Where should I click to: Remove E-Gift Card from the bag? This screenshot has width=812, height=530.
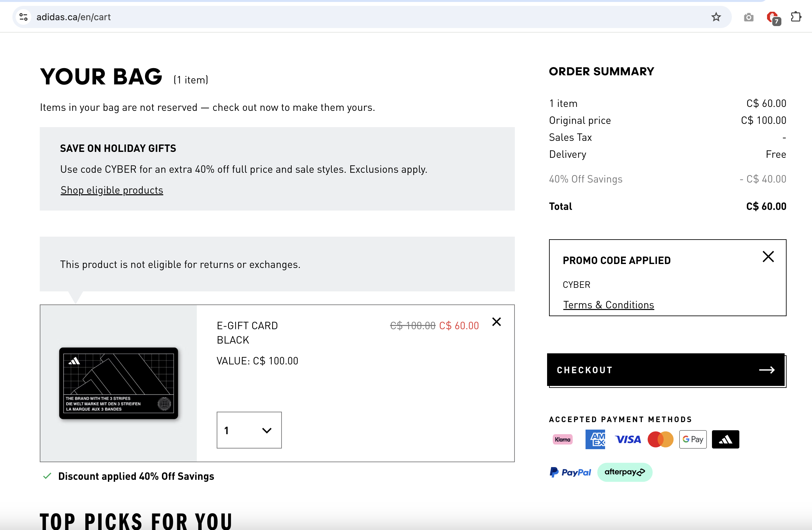click(x=496, y=321)
